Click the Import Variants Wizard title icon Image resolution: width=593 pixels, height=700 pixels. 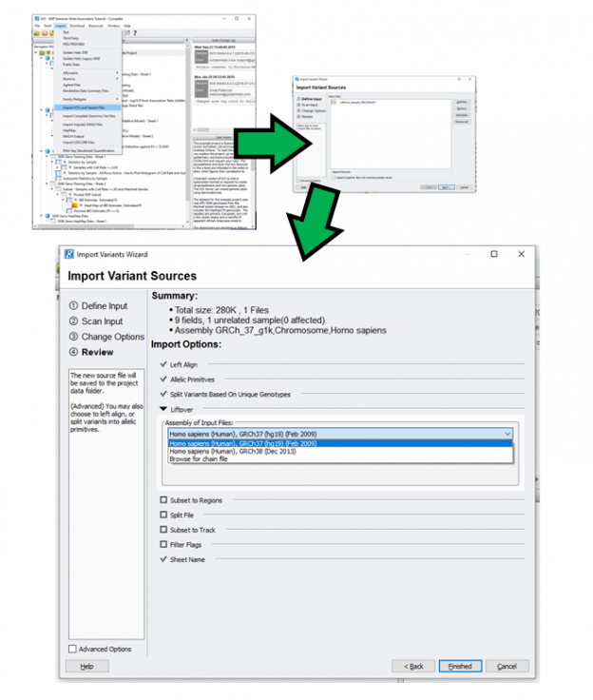[69, 254]
